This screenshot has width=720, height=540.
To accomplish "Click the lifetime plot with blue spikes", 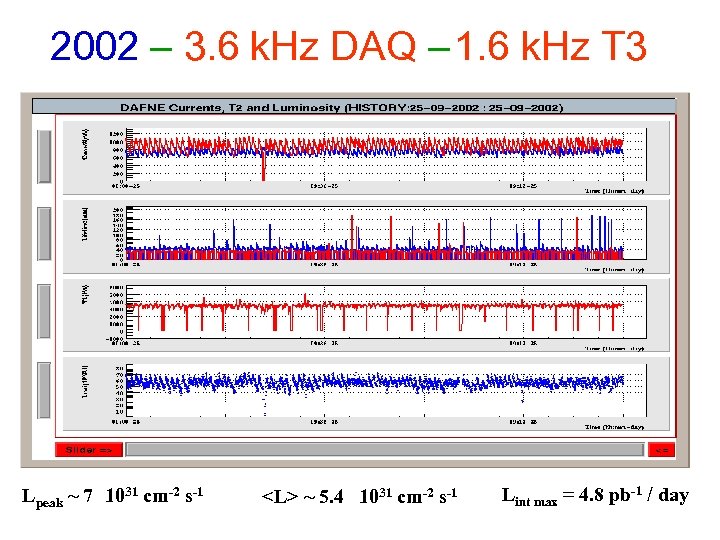I will click(386, 233).
